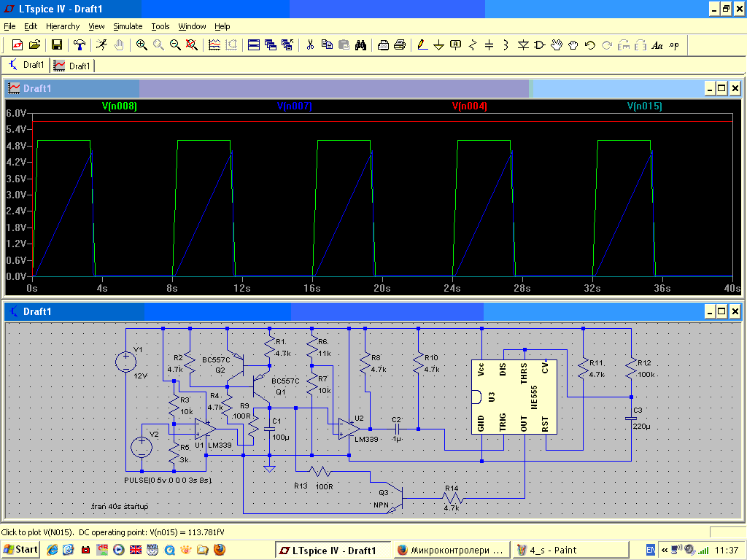This screenshot has width=747, height=560.
Task: Select the Wire drawing pencil tool
Action: 422,44
